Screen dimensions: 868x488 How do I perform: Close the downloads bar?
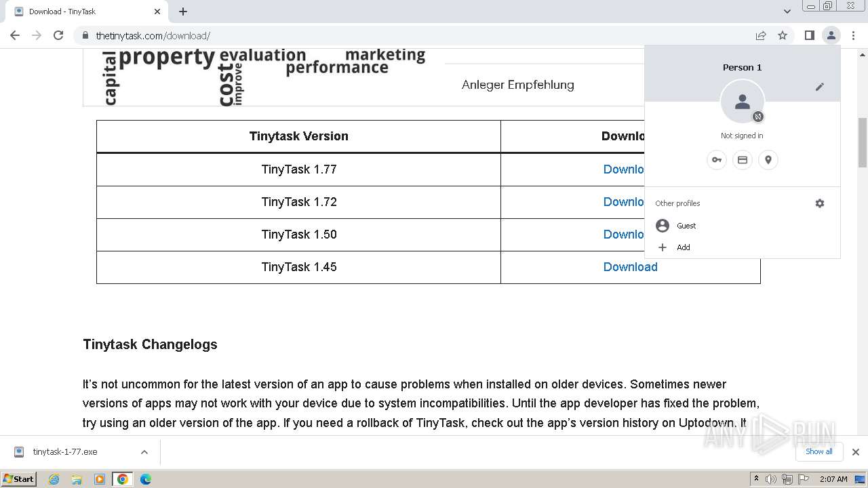[856, 452]
